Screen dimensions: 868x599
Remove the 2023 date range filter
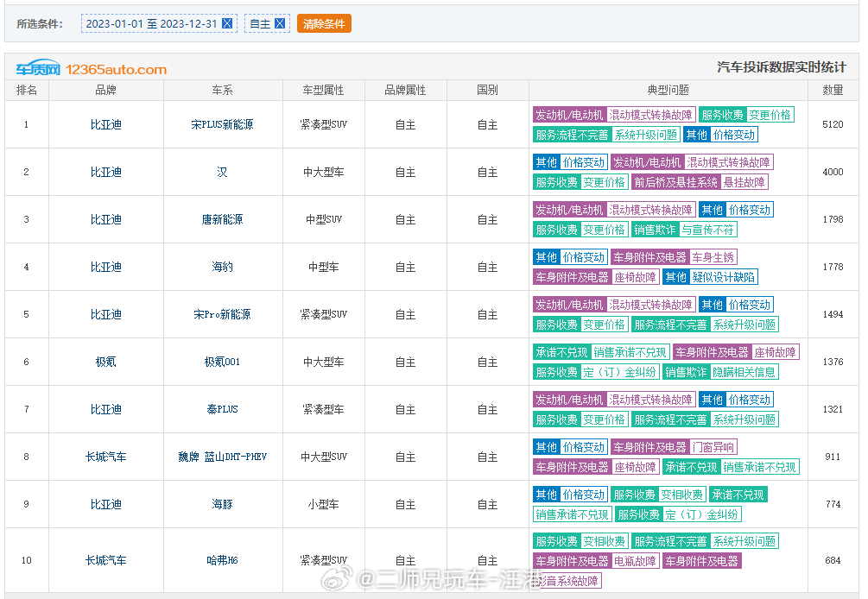(x=227, y=23)
